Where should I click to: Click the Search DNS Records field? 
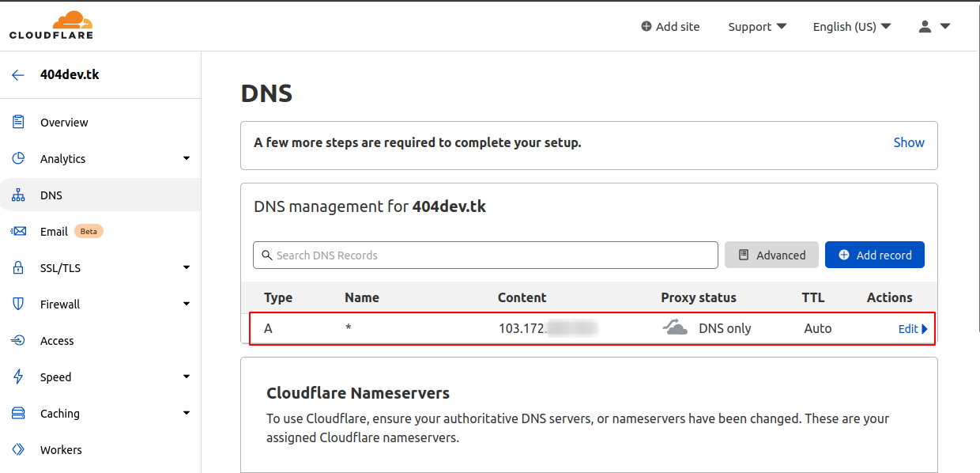[485, 255]
